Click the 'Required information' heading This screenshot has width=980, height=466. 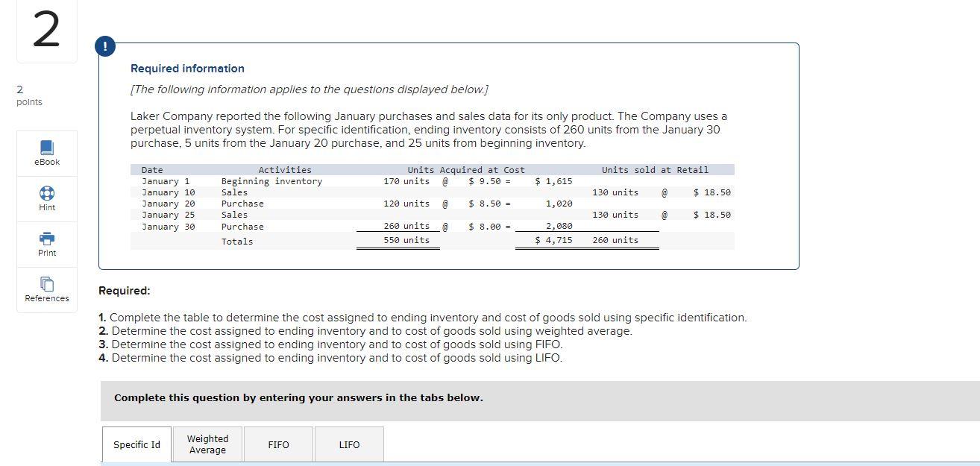pos(187,69)
